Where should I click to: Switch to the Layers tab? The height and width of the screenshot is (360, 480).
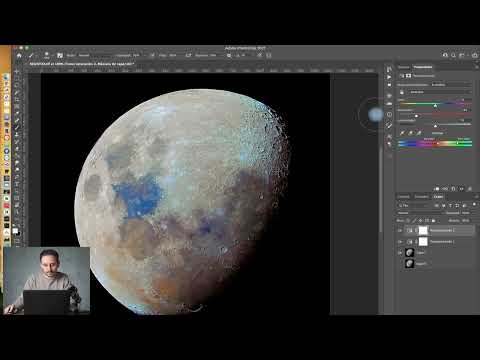[438, 197]
